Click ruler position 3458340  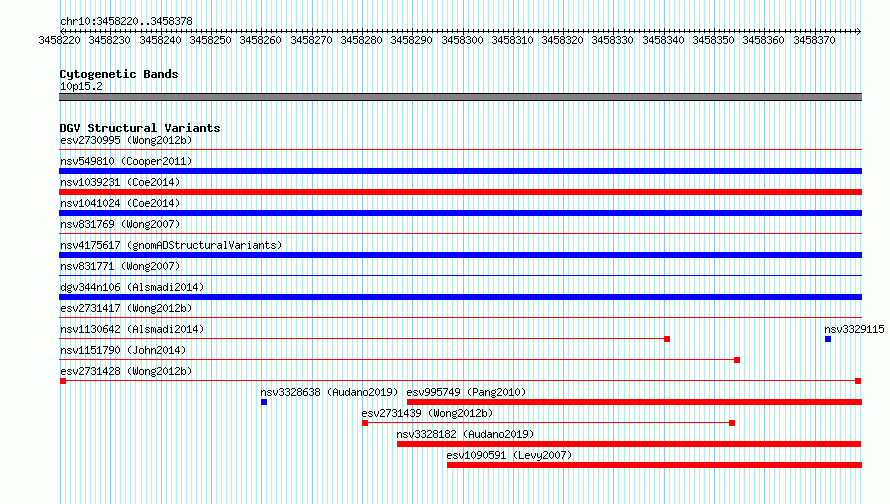point(664,40)
